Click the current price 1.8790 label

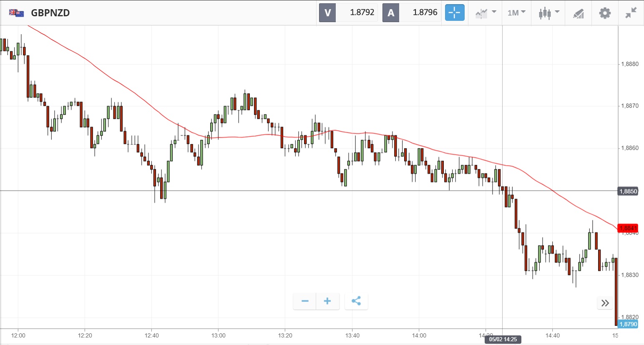(628, 324)
